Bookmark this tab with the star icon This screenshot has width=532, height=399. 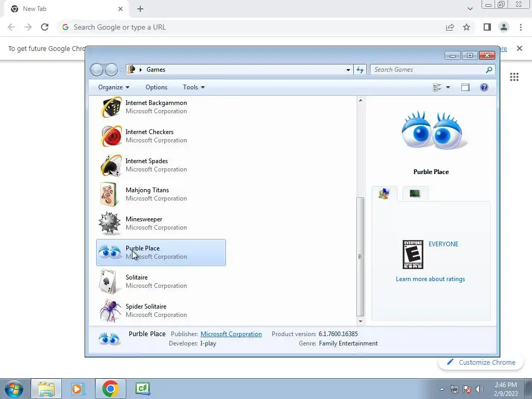(467, 27)
